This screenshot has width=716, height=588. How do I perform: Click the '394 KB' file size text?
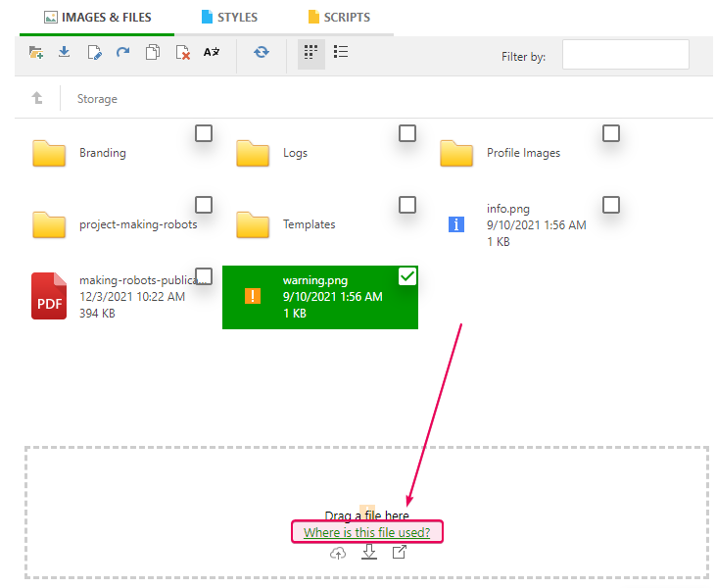tap(97, 314)
